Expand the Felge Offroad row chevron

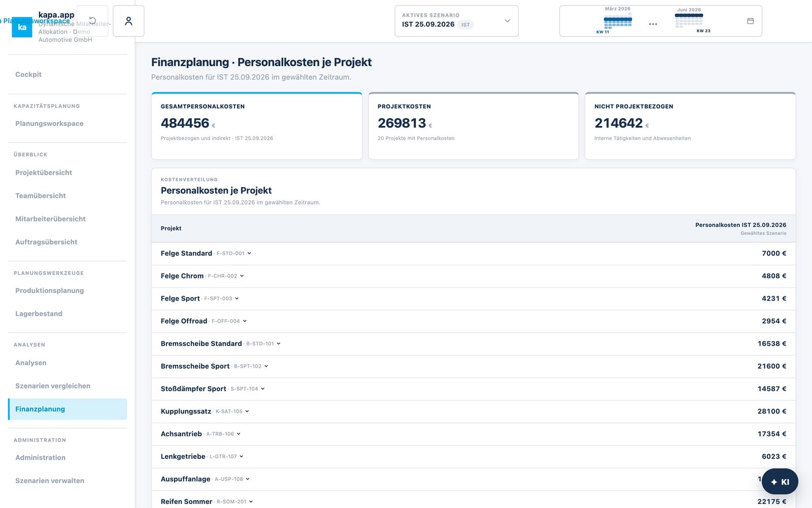[x=244, y=321]
